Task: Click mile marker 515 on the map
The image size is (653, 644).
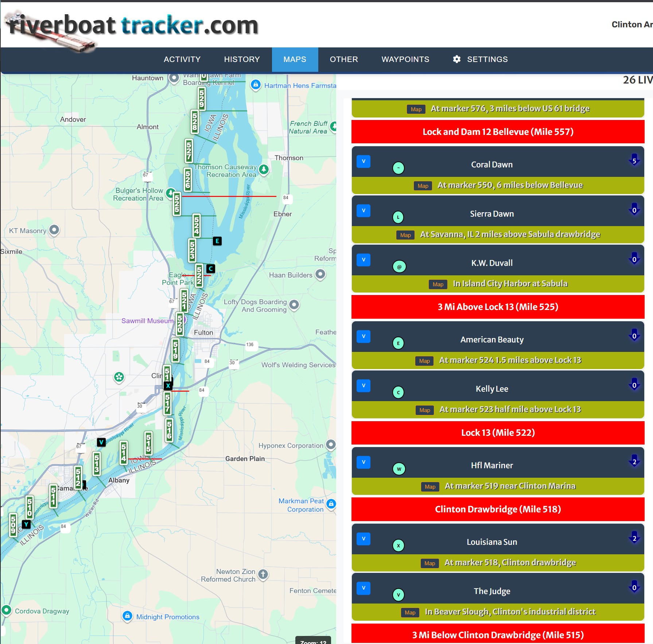Action: 148,443
